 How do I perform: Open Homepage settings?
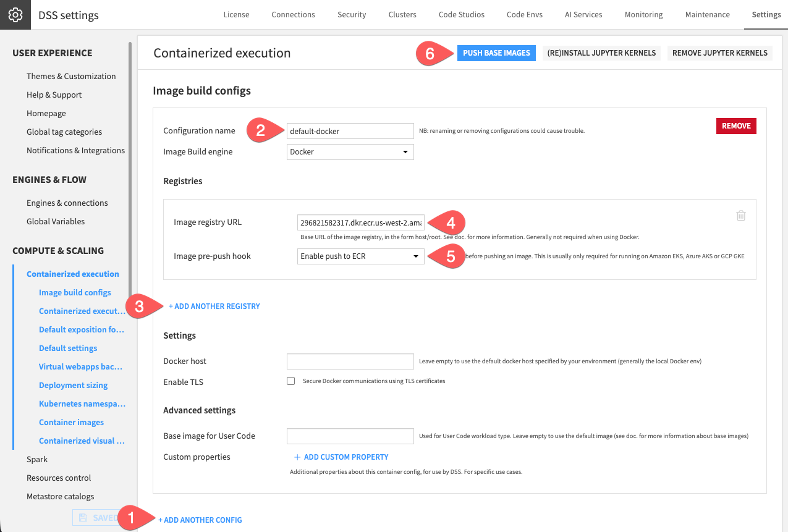(46, 113)
